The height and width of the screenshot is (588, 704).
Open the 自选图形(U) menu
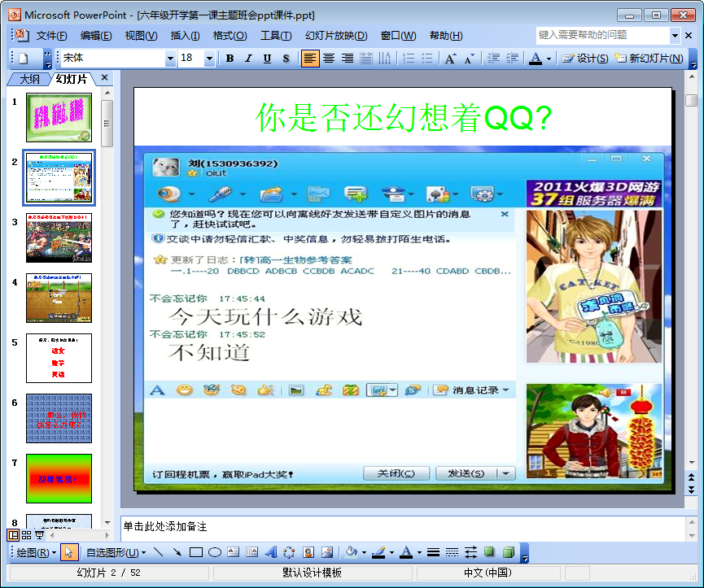pos(116,552)
